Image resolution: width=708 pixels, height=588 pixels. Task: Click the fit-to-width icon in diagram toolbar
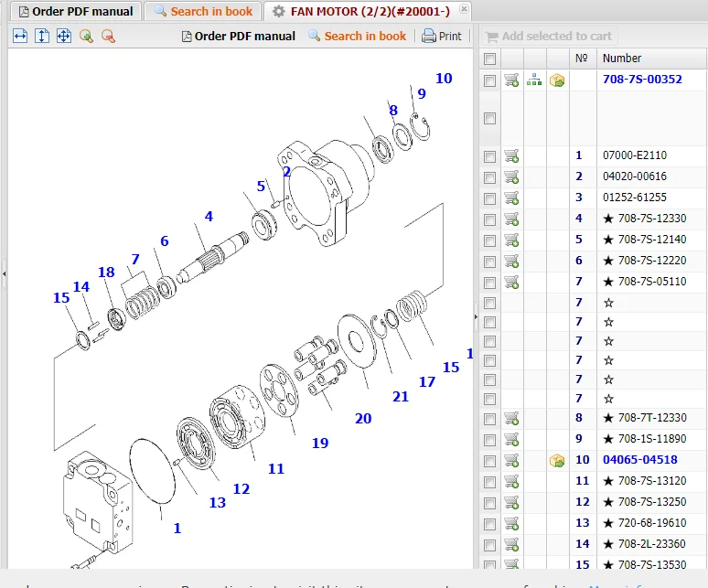coord(20,37)
